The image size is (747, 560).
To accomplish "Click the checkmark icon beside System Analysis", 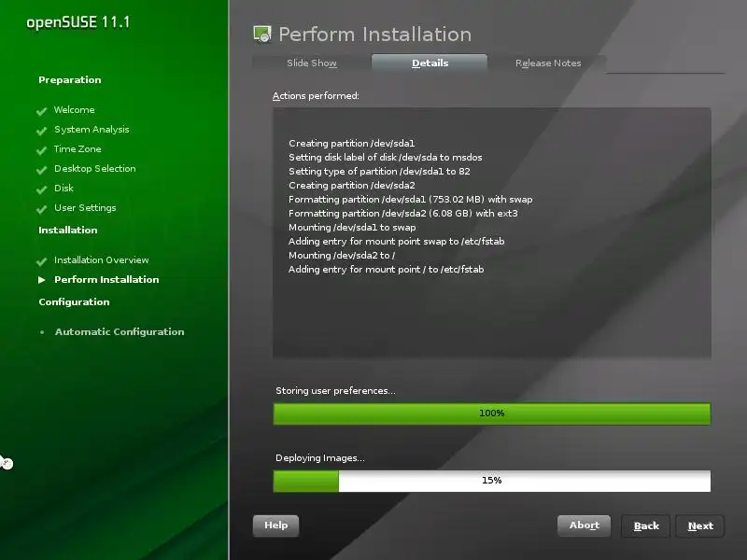I will pos(41,131).
